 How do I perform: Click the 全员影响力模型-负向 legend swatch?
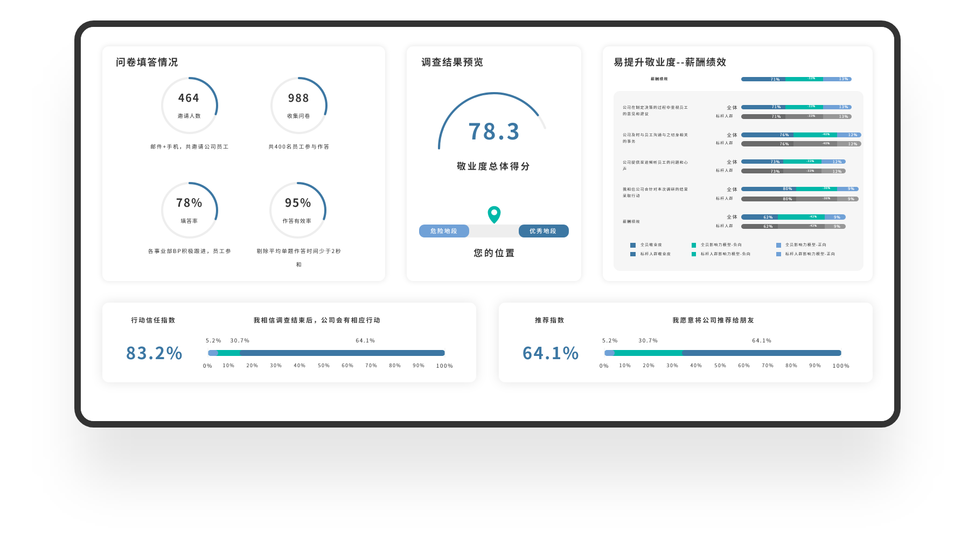click(694, 245)
